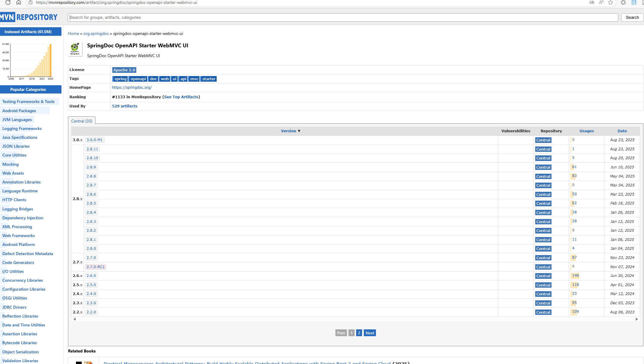
Task: Open the MVN Repository logo
Action: (29, 17)
